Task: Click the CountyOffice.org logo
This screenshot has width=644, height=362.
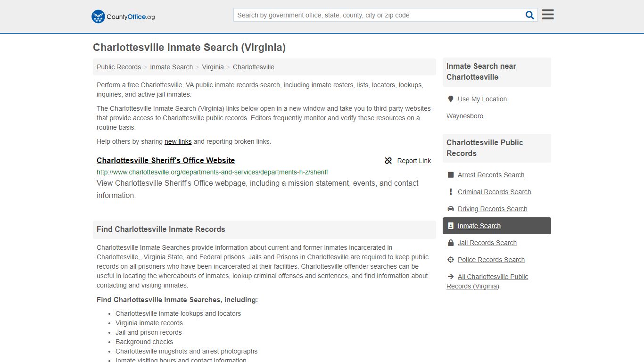Action: (123, 16)
